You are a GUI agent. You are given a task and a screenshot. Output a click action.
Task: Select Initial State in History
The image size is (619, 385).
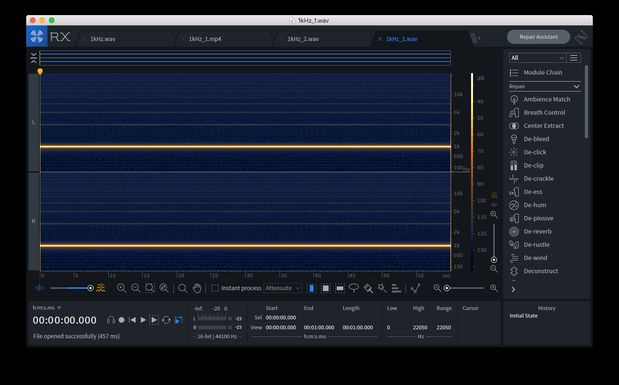pos(523,316)
